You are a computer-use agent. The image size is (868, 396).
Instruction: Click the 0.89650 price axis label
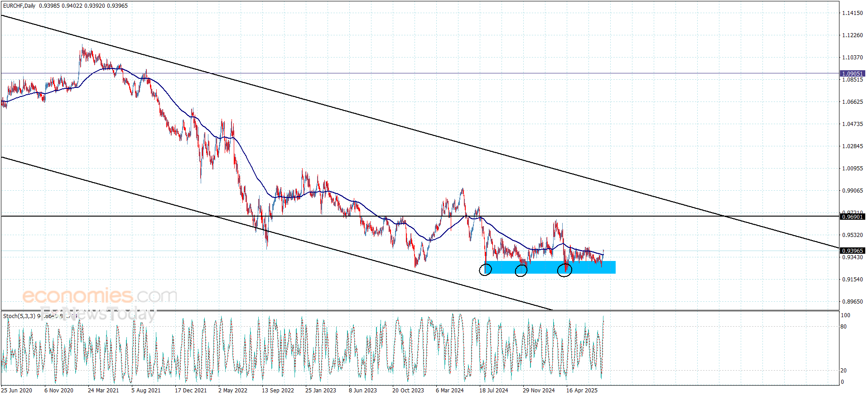click(852, 302)
